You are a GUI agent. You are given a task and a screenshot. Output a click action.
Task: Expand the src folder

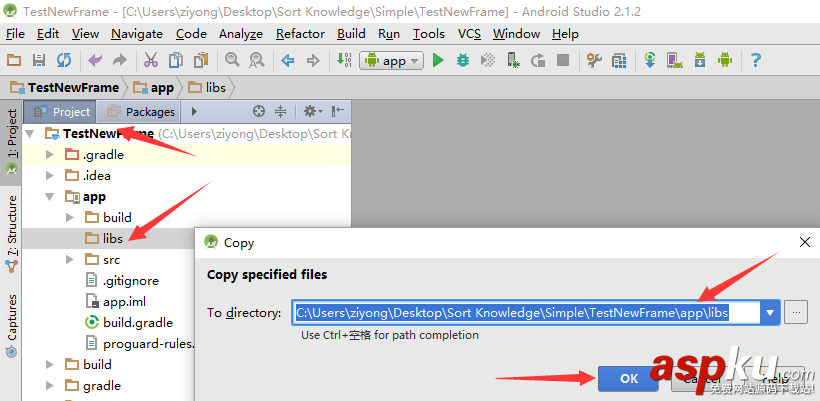pyautogui.click(x=70, y=260)
